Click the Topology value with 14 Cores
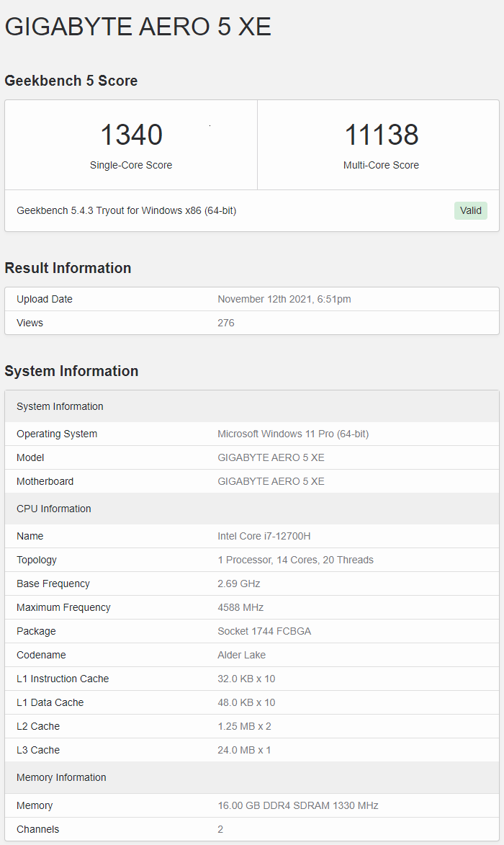504x845 pixels. tap(295, 560)
